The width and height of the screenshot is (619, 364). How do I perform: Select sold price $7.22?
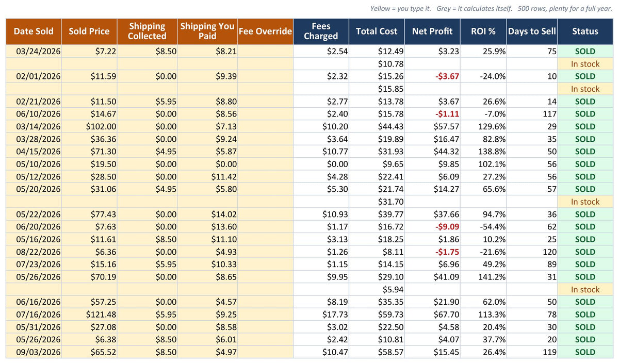[89, 52]
